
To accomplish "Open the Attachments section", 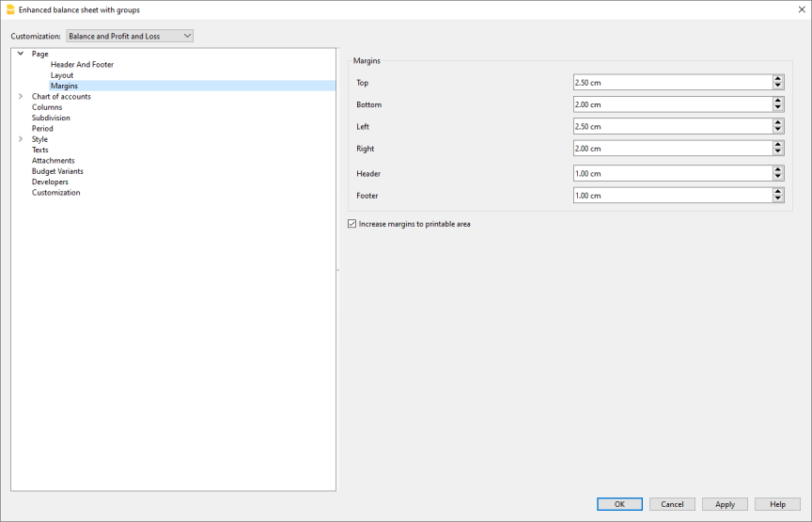I will point(53,161).
